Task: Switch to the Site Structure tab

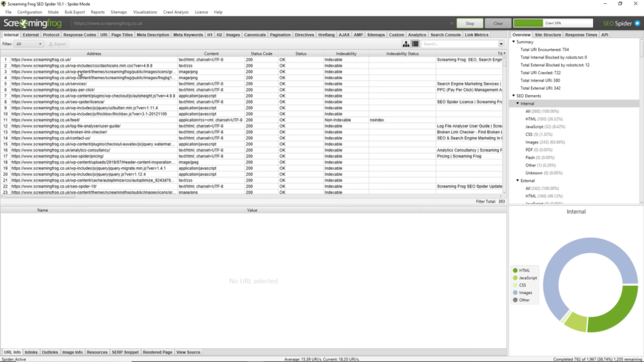Action: tap(548, 35)
